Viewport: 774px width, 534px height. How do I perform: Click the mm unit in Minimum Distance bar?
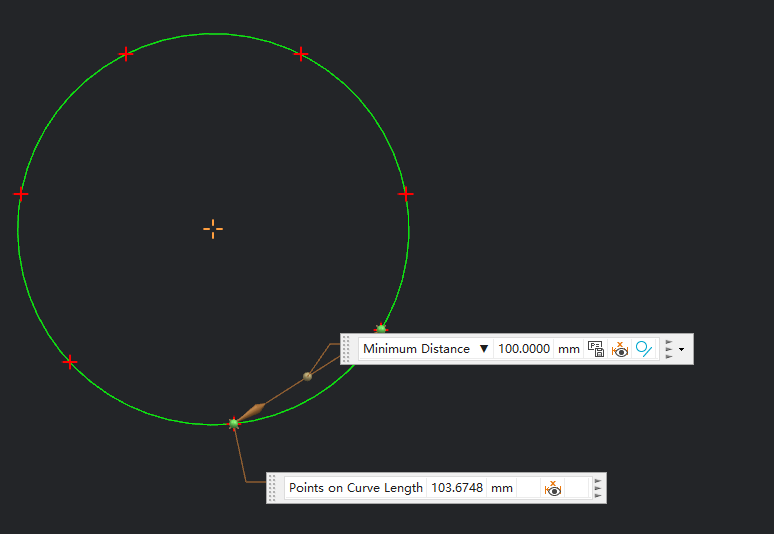[569, 349]
